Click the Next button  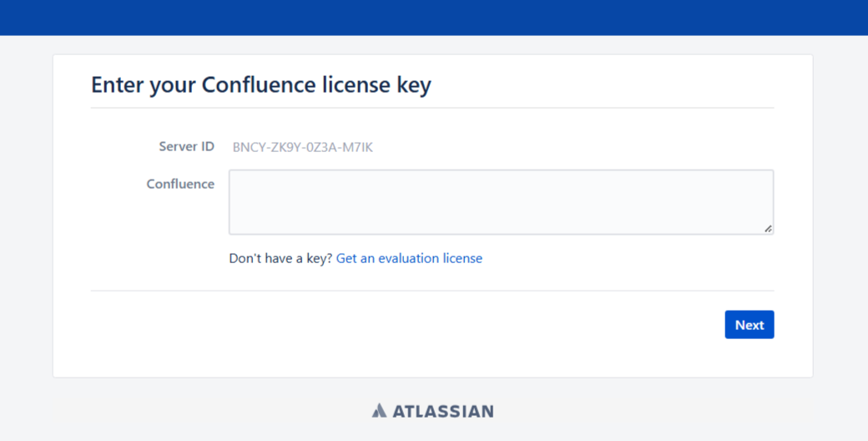[x=749, y=325]
